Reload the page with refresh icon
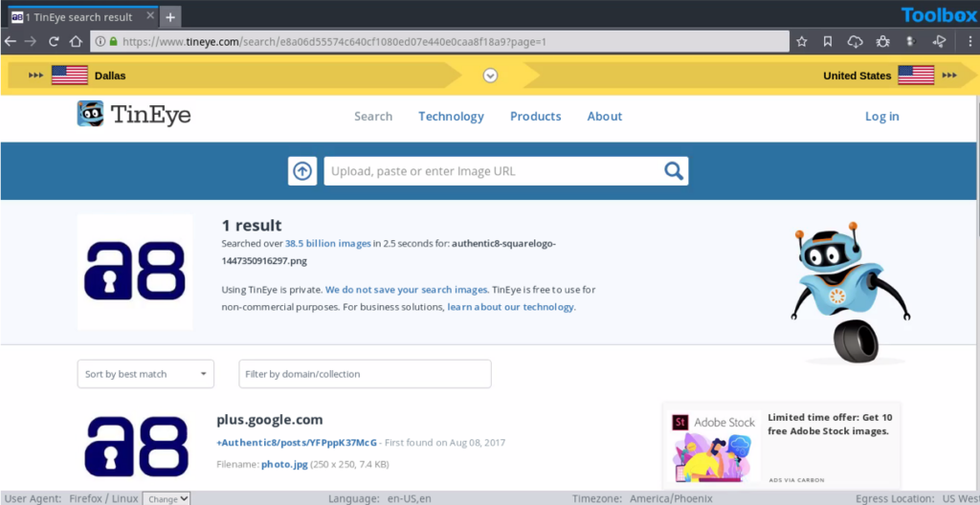 pos(54,42)
